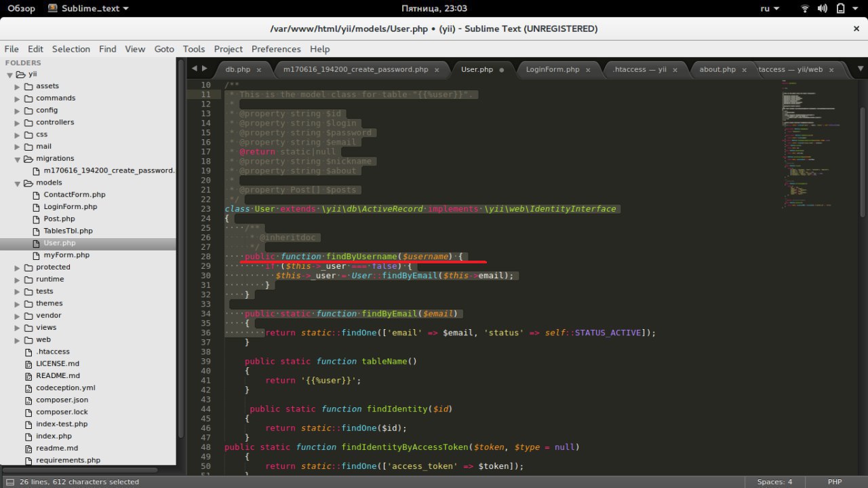
Task: Close the db.php tab
Action: click(x=260, y=70)
